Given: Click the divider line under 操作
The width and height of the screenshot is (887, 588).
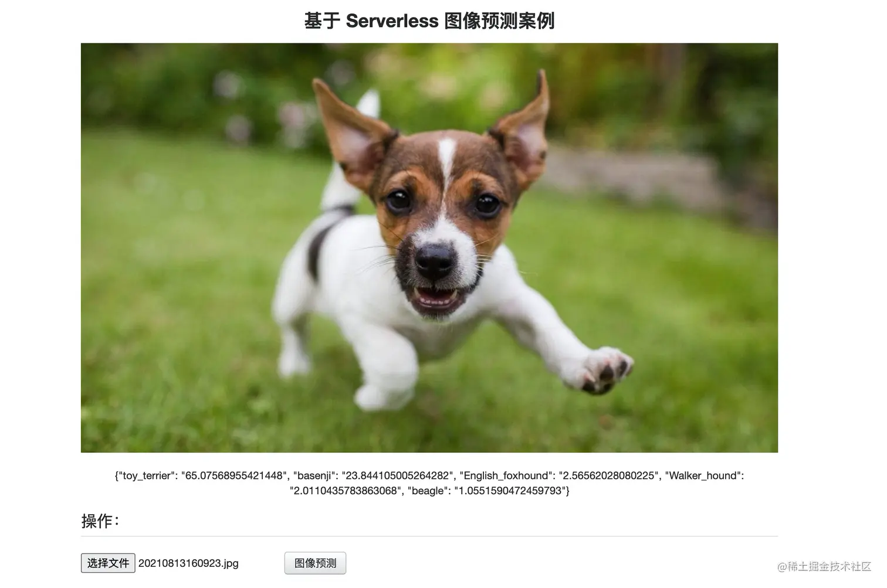Looking at the screenshot, I should coord(429,536).
